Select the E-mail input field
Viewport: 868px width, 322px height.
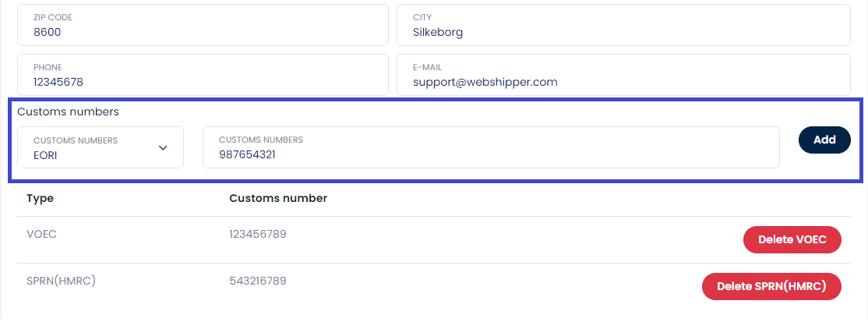click(623, 82)
